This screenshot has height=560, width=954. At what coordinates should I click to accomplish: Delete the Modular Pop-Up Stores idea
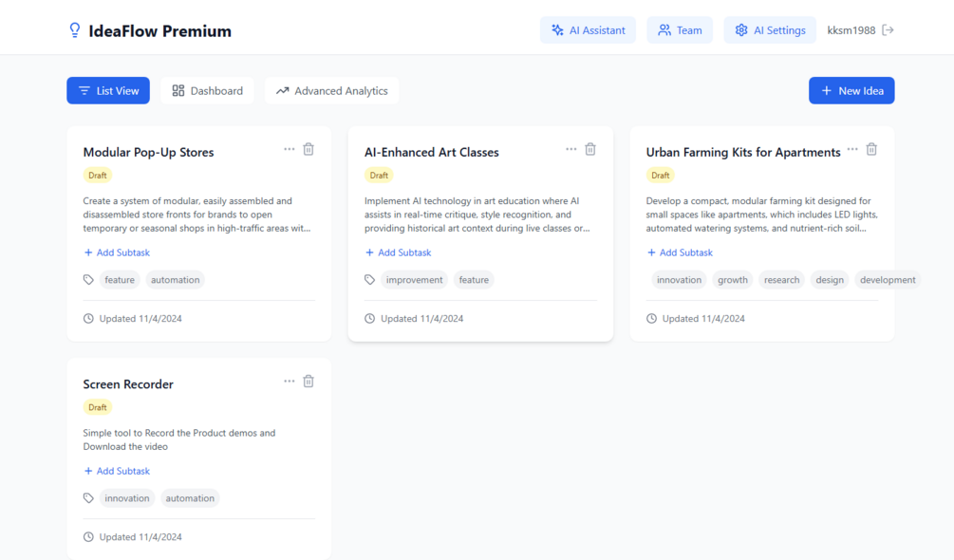pos(308,149)
